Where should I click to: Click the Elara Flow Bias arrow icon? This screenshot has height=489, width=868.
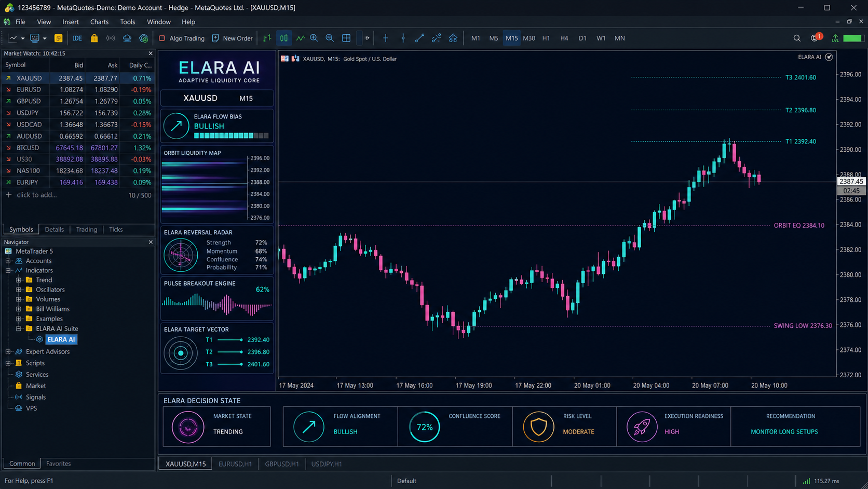pyautogui.click(x=177, y=126)
